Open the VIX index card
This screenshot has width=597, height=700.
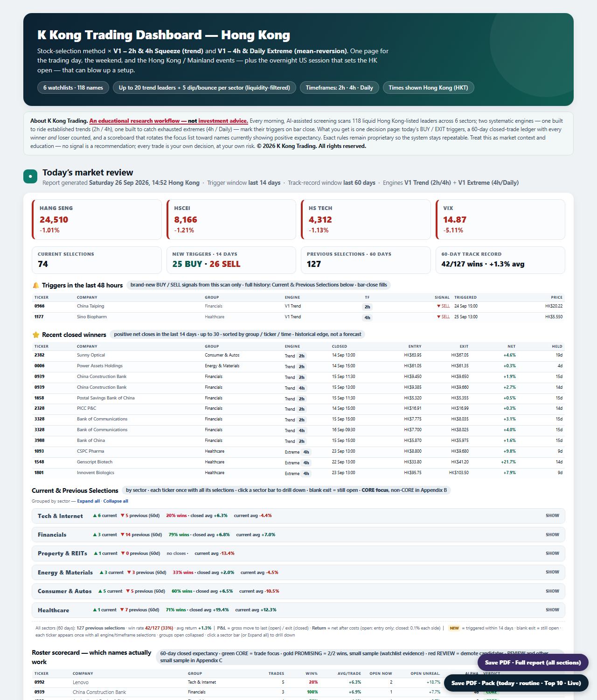pyautogui.click(x=500, y=219)
